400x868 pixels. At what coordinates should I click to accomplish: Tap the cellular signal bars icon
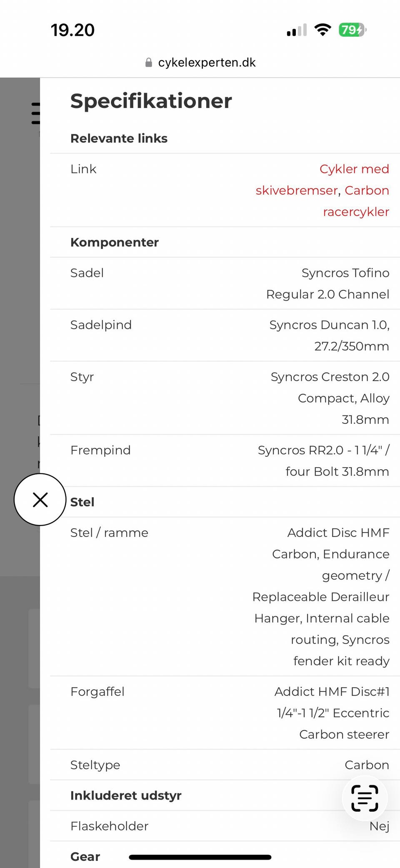(x=297, y=30)
